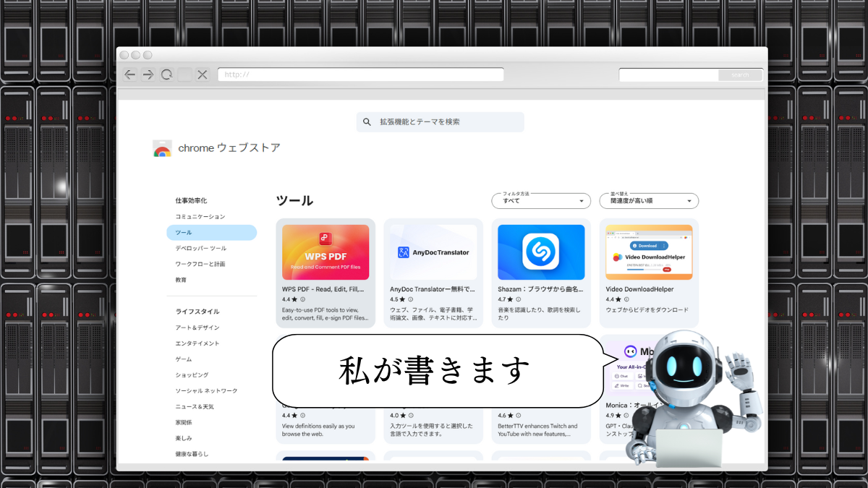868x488 pixels.
Task: Click the http:// address bar
Action: point(360,74)
